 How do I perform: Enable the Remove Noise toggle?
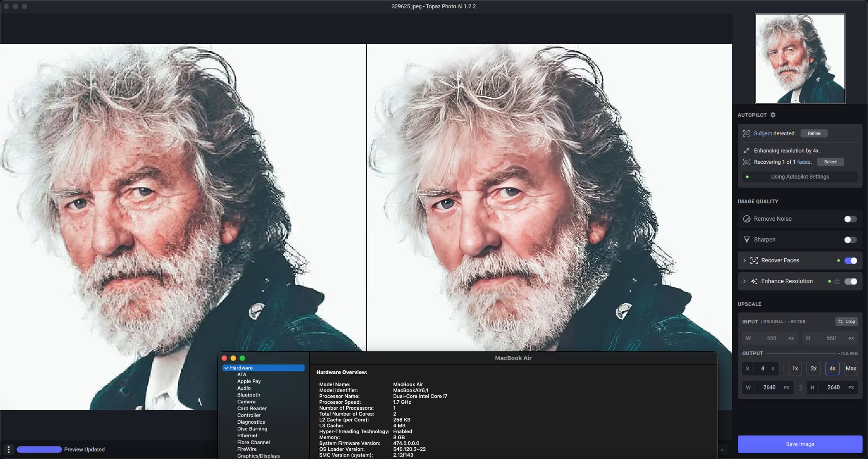[850, 219]
